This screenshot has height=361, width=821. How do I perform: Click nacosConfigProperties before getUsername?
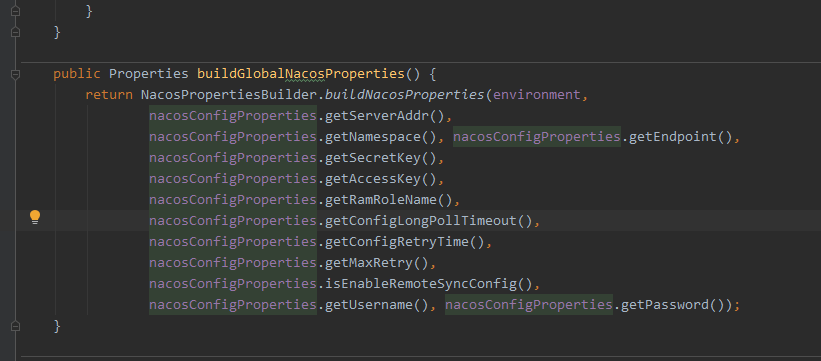pyautogui.click(x=233, y=304)
